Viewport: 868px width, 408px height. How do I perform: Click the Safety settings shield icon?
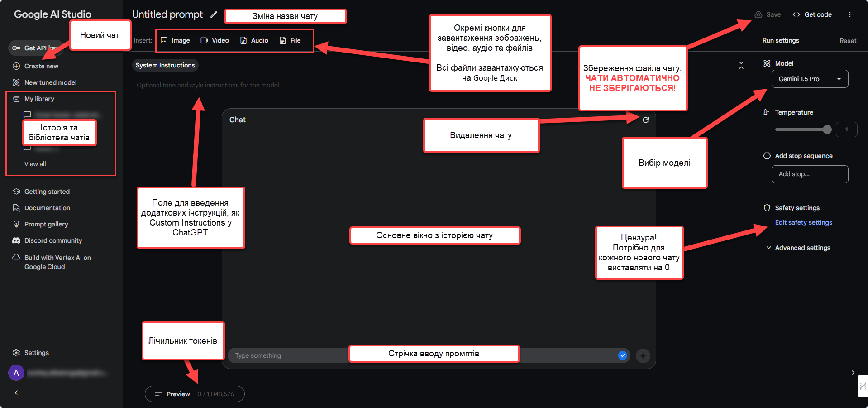pos(767,208)
